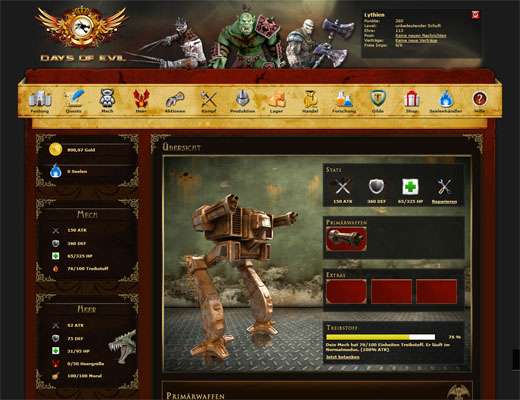520x400 pixels.
Task: Click the 78/100 Treibstoff text in sidebar
Action: tap(88, 269)
